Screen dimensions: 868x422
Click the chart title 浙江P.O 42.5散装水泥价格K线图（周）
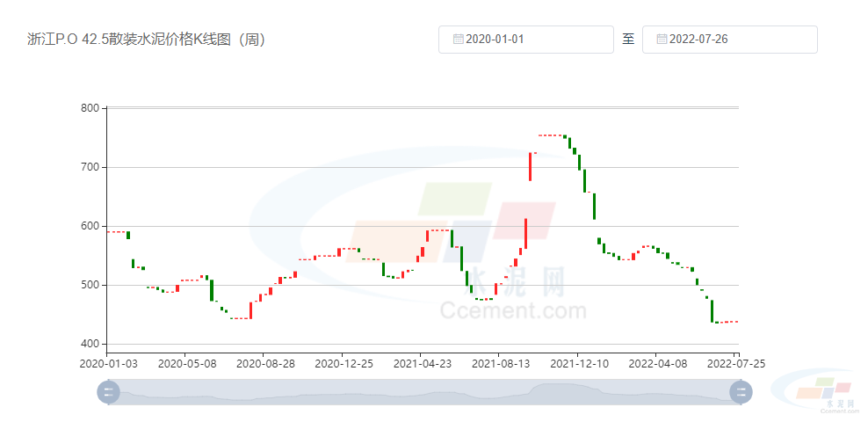coord(146,40)
